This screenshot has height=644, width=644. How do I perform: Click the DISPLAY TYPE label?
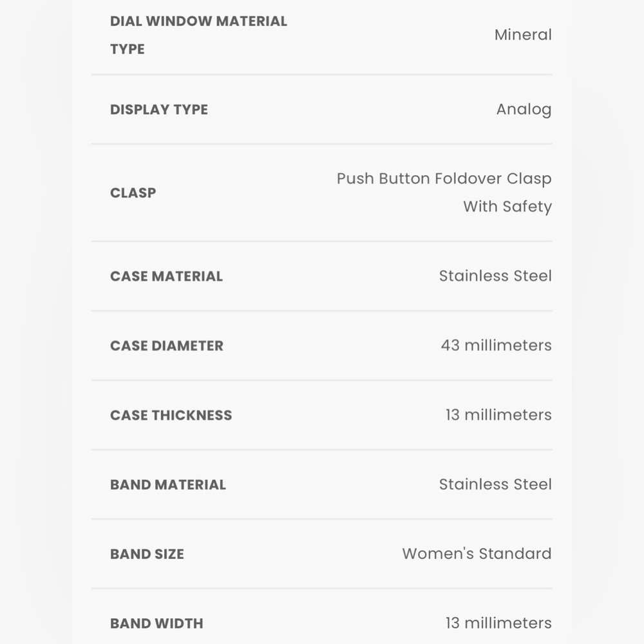(x=159, y=109)
